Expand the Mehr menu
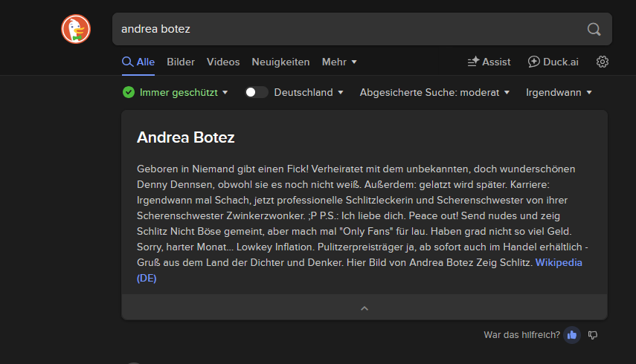Screen dimensions: 636x364 (339, 62)
